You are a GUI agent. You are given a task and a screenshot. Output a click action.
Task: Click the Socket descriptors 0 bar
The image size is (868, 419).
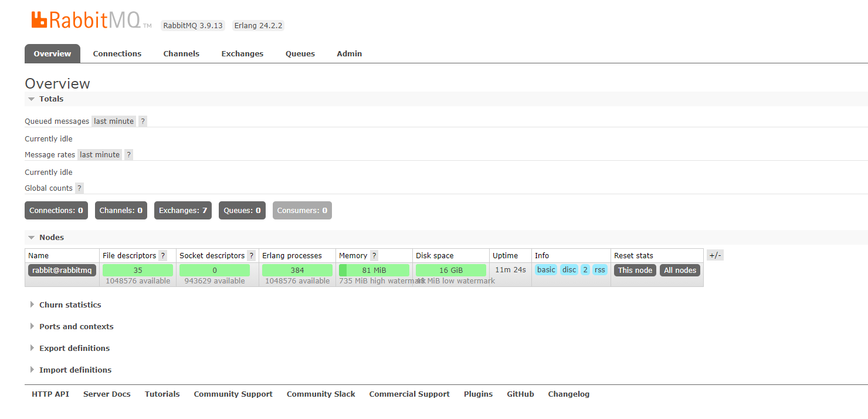point(215,271)
